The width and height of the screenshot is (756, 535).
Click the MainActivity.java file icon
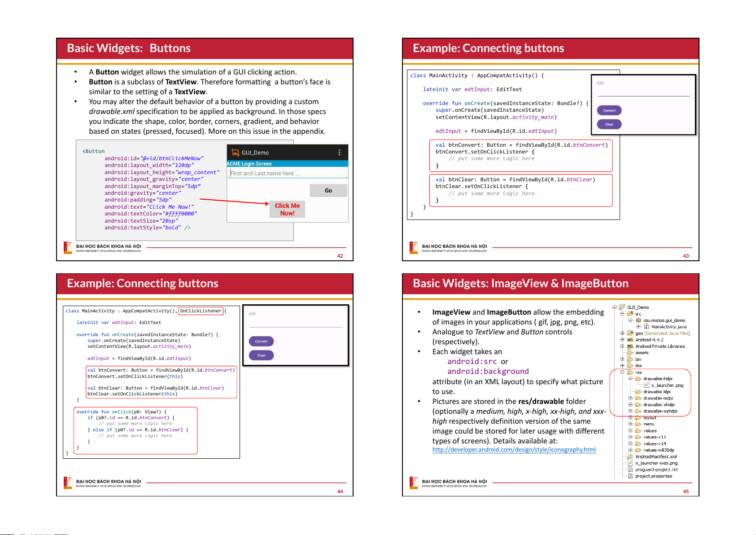647,327
